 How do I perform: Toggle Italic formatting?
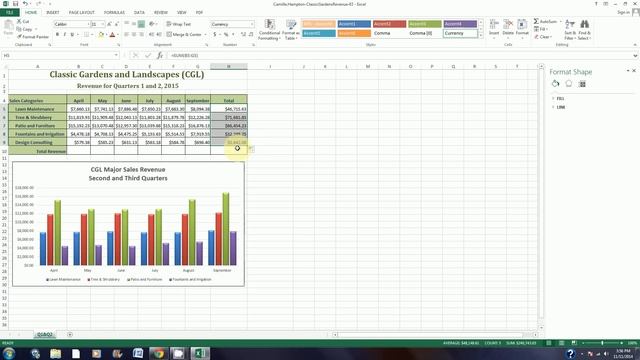(64, 35)
